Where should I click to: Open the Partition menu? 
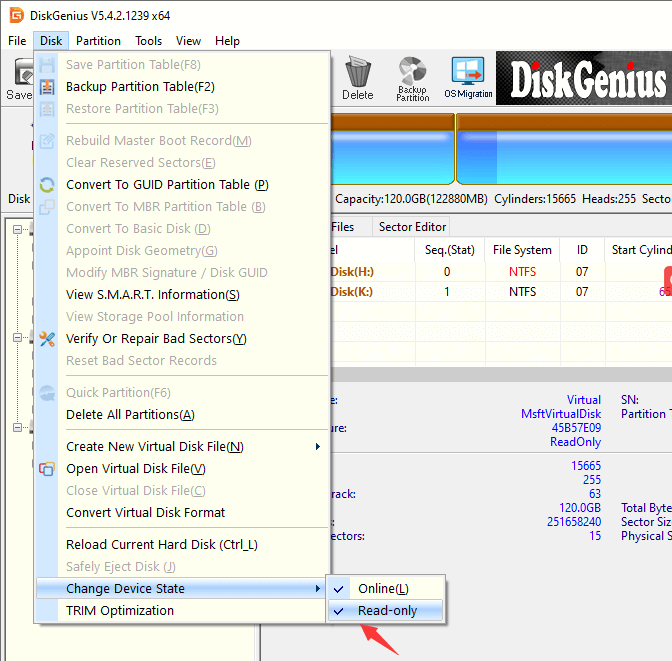(x=98, y=41)
